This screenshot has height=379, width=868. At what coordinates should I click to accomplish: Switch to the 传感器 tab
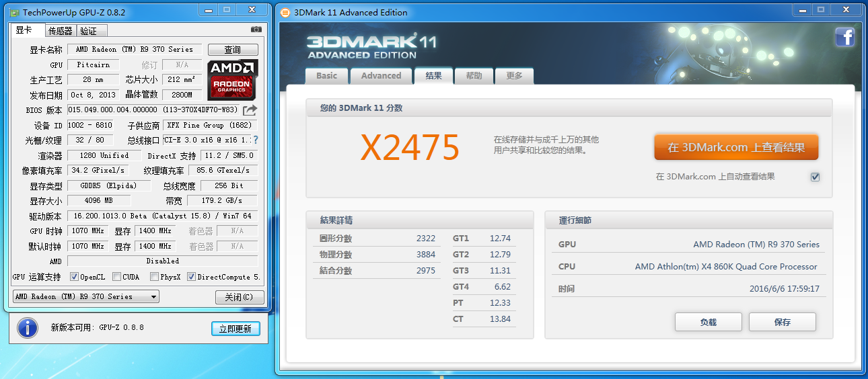pyautogui.click(x=60, y=31)
